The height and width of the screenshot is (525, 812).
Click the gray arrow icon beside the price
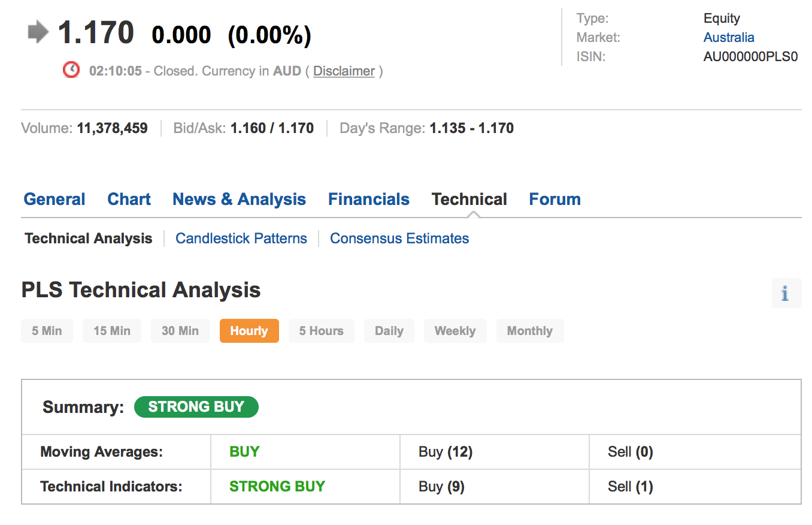[x=38, y=32]
